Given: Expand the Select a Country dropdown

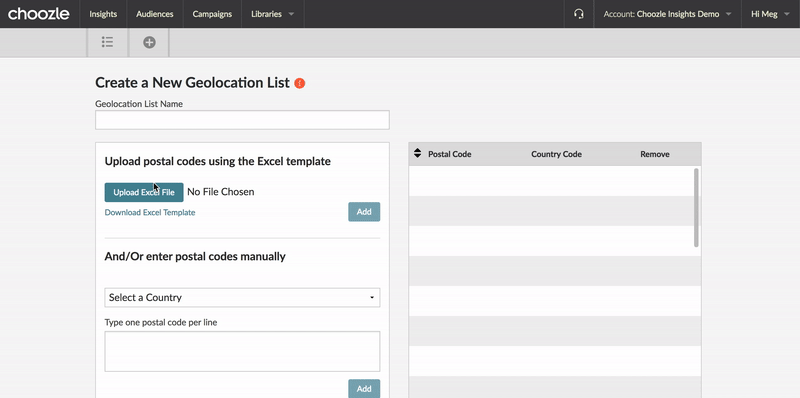Looking at the screenshot, I should 242,297.
